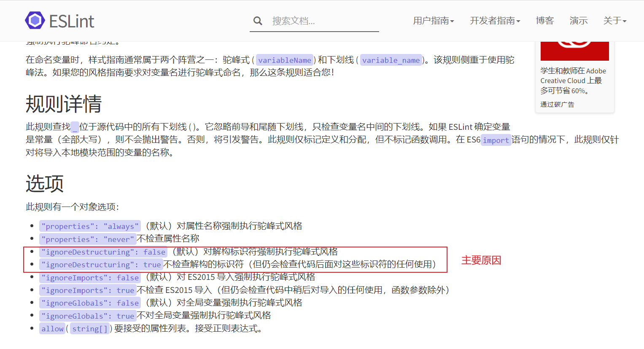644x349 pixels.
Task: Open the 用户指南 dropdown menu
Action: (x=434, y=21)
